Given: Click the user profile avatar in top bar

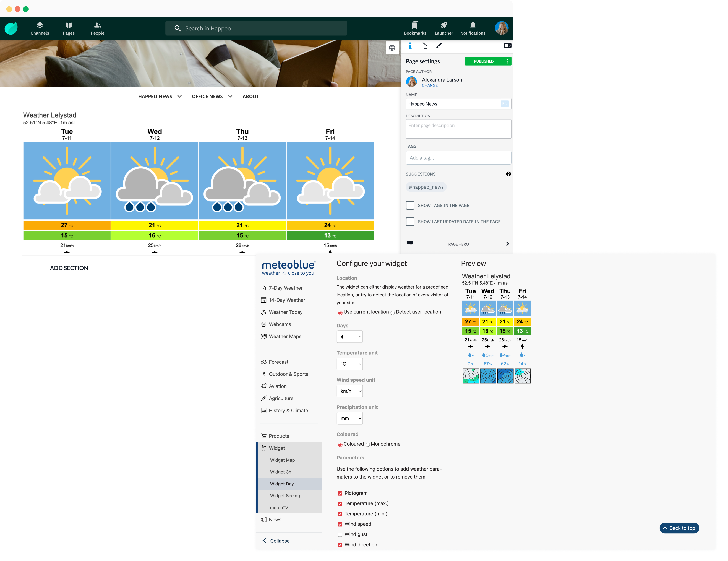Looking at the screenshot, I should [x=501, y=28].
